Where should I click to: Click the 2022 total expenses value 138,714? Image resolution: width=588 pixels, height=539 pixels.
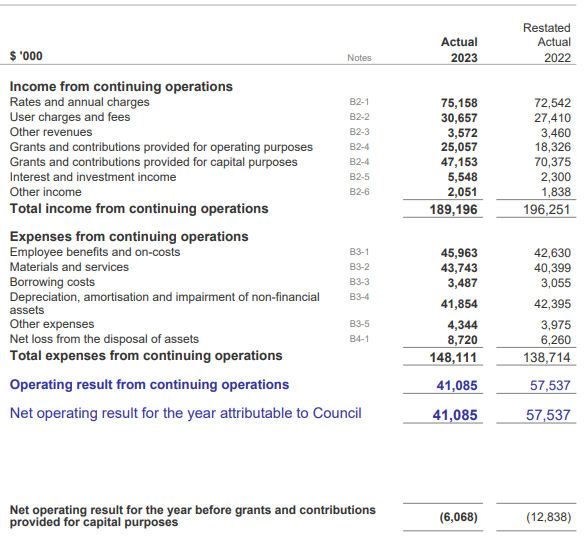pos(547,357)
